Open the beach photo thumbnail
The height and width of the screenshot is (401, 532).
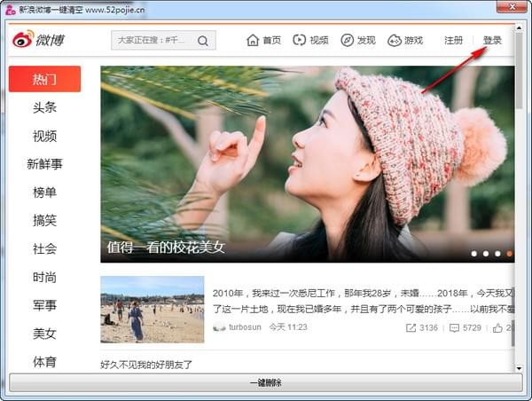click(153, 310)
